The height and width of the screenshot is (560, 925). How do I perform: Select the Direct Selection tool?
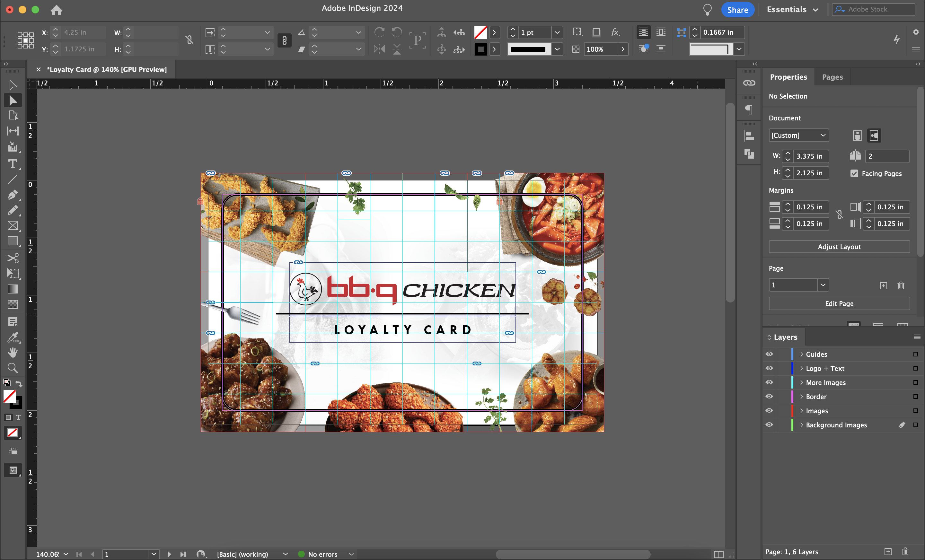[13, 100]
